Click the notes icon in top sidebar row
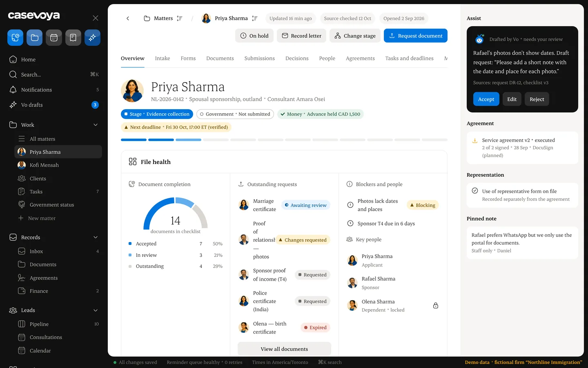Screen dimensions: 588x368 point(73,38)
